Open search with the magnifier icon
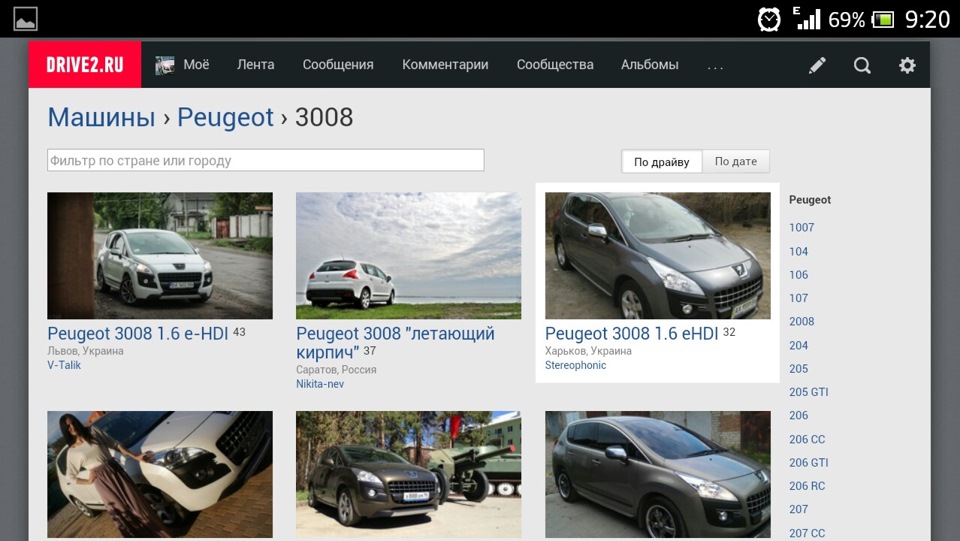 tap(862, 65)
